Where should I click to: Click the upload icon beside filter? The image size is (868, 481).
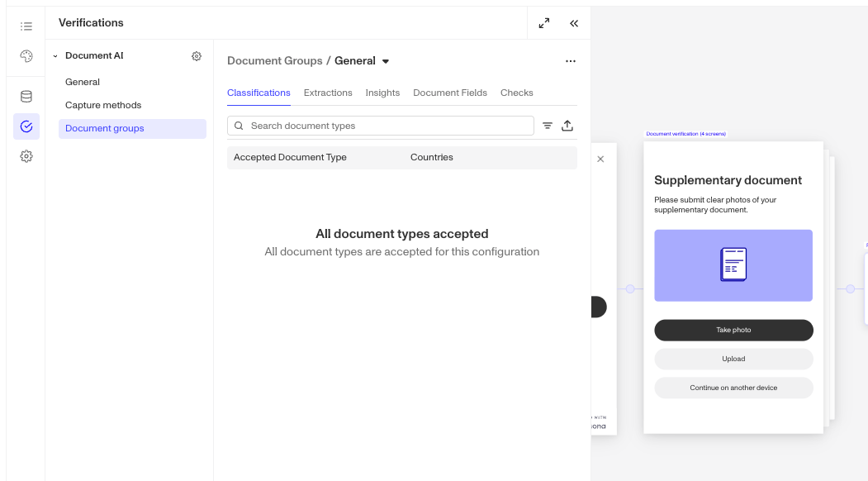tap(567, 126)
